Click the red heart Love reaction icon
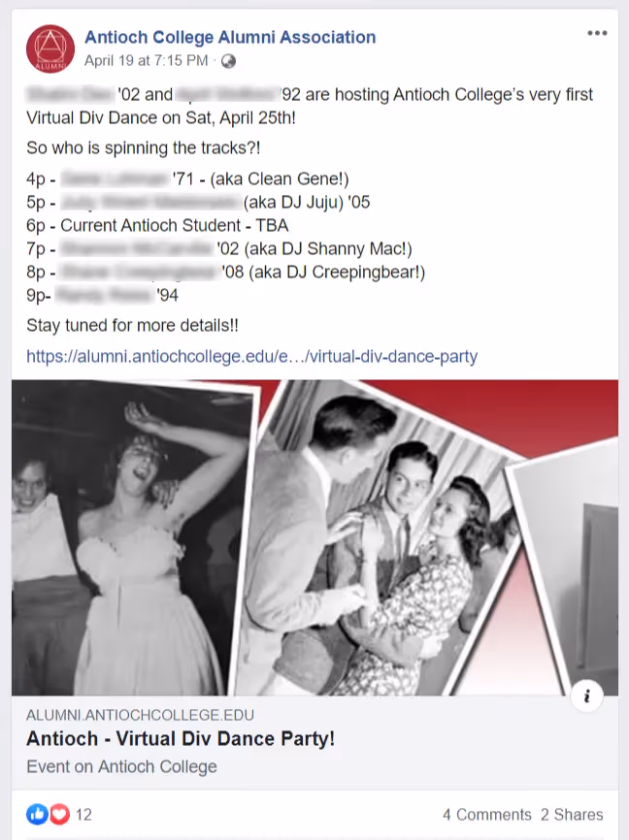 59,814
